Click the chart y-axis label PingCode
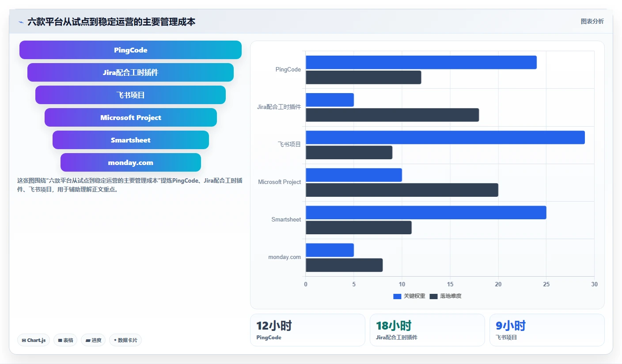Viewport: 622px width, 364px height. (288, 69)
